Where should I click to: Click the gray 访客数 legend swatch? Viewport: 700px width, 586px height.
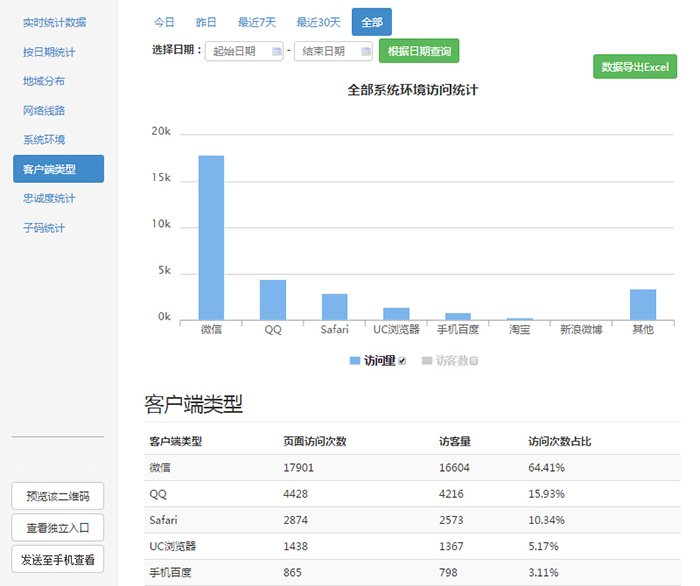tap(426, 360)
